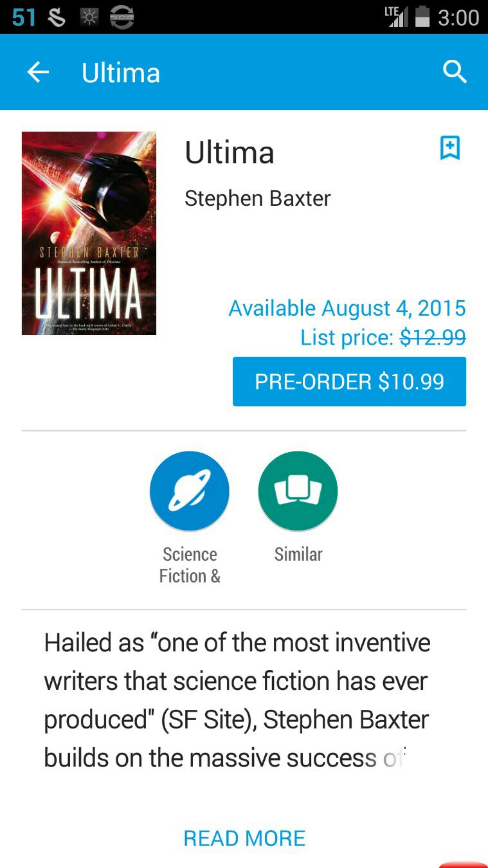Expand the description with READ MORE
The width and height of the screenshot is (488, 868).
244,838
